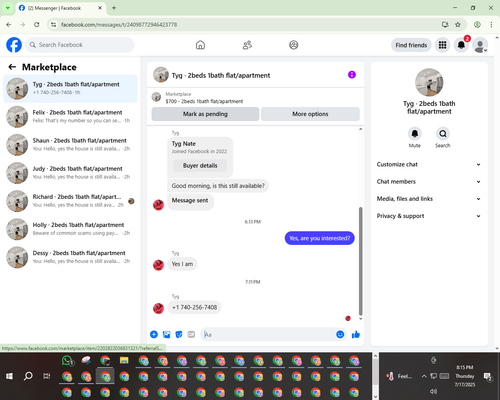This screenshot has width=500, height=400.
Task: Open the notifications bell in the header
Action: [x=461, y=45]
